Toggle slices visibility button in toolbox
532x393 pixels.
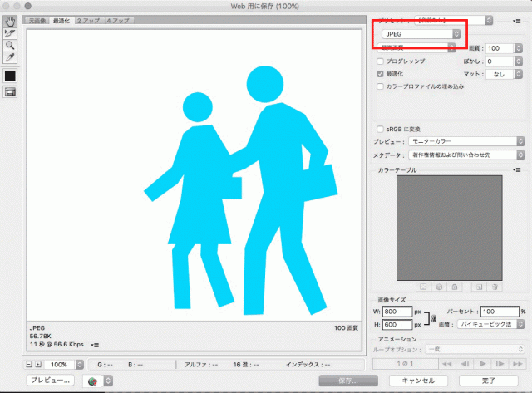click(10, 91)
